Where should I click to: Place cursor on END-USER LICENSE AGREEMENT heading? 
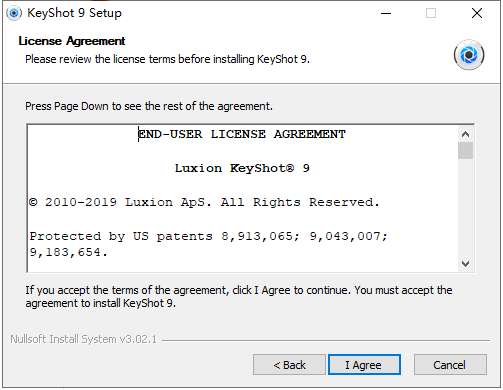(242, 134)
